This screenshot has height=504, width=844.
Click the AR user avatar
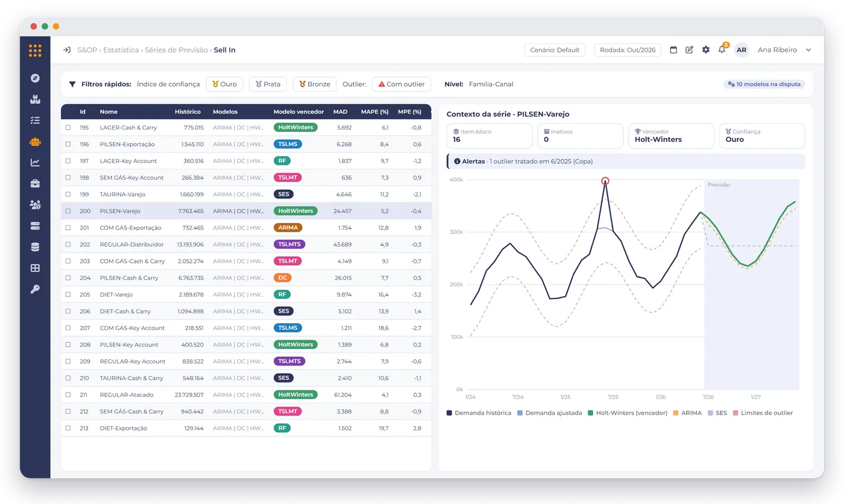pos(742,50)
